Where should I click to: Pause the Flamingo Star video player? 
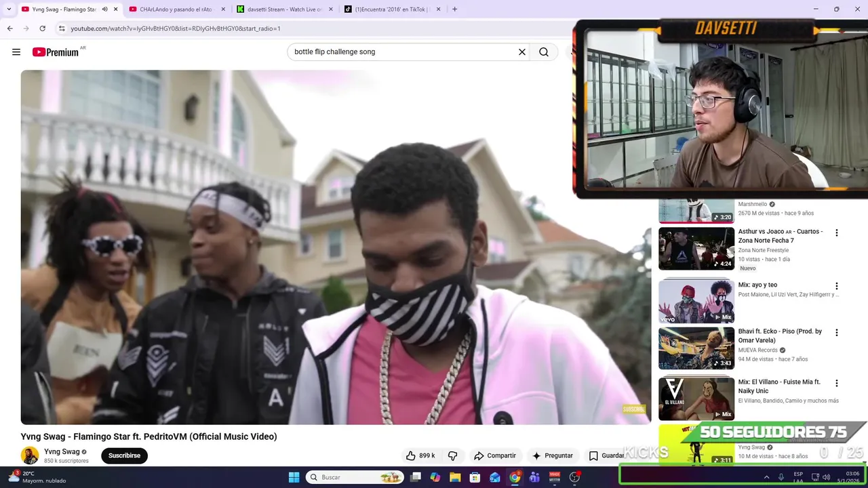click(x=336, y=247)
